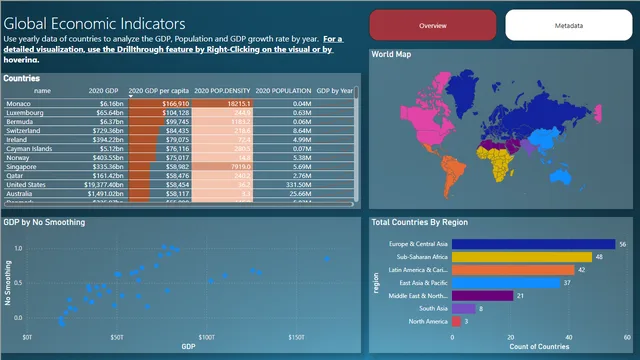640x360 pixels.
Task: Click the GDP by No Smoothing title
Action: (44, 222)
